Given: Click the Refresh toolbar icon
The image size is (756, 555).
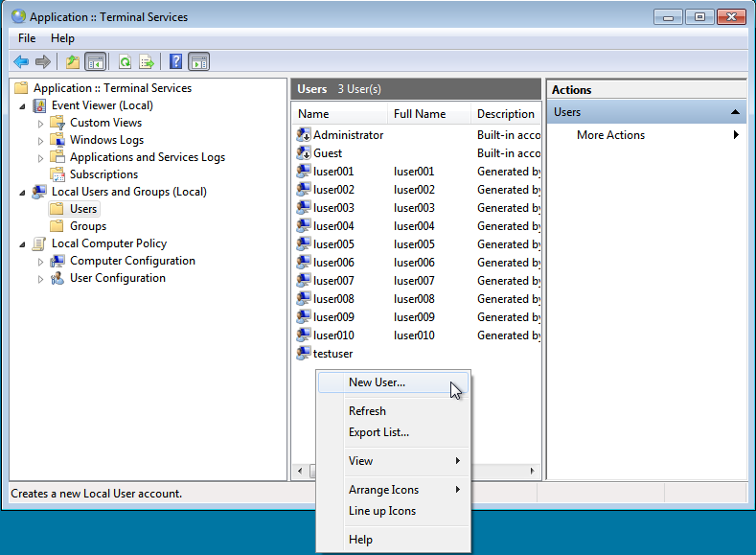Looking at the screenshot, I should tap(125, 62).
